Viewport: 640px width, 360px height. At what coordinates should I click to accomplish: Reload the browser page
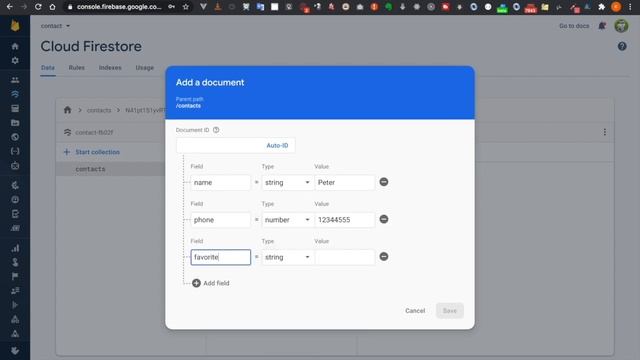pos(38,7)
